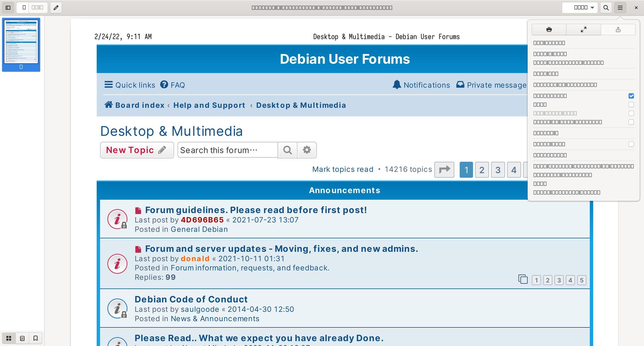Click red unread icon beside Forum guidelines title
The height and width of the screenshot is (346, 644).
point(138,211)
